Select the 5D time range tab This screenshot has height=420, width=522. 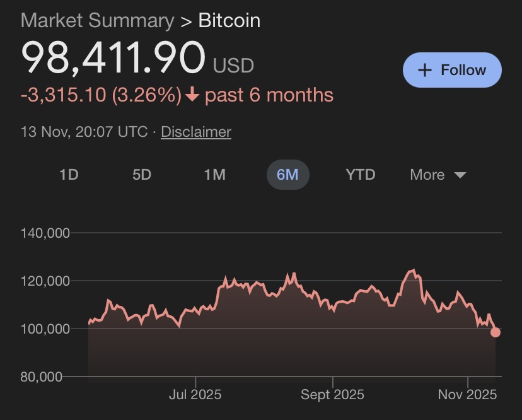click(x=142, y=175)
